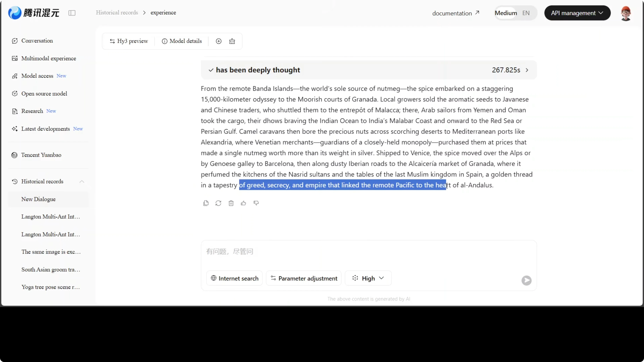
Task: Click the clear conversation broom icon
Action: (x=232, y=41)
